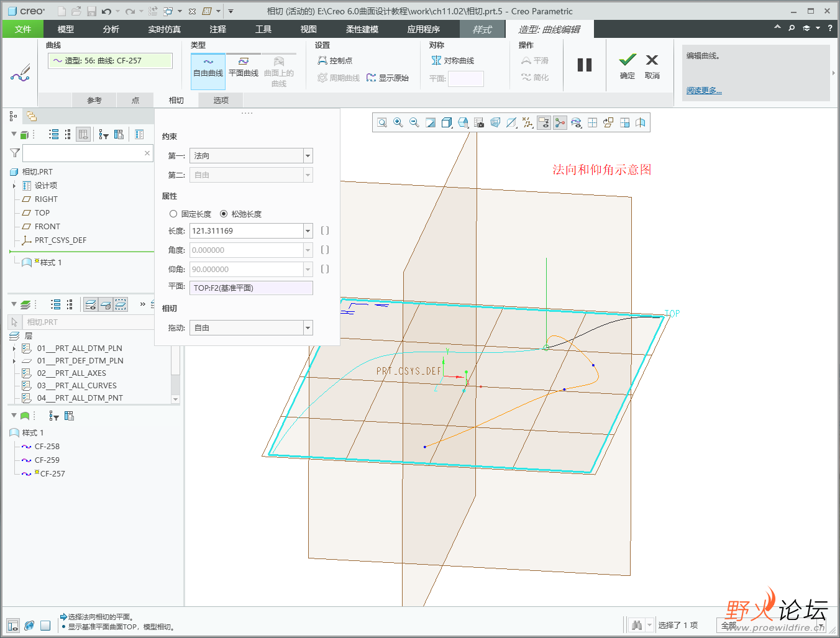Click the 平面 TOP:F2 reference collector field

[x=251, y=288]
